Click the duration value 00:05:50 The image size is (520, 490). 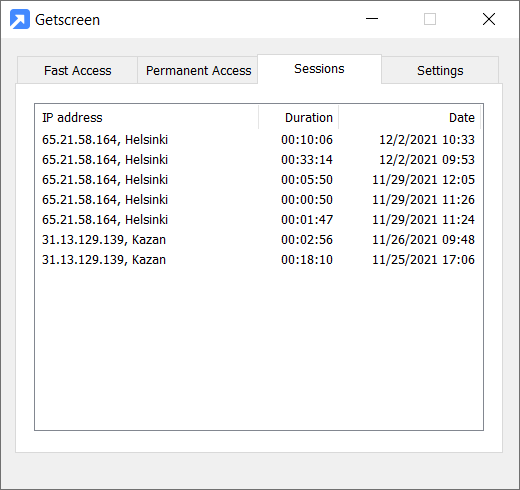click(307, 180)
